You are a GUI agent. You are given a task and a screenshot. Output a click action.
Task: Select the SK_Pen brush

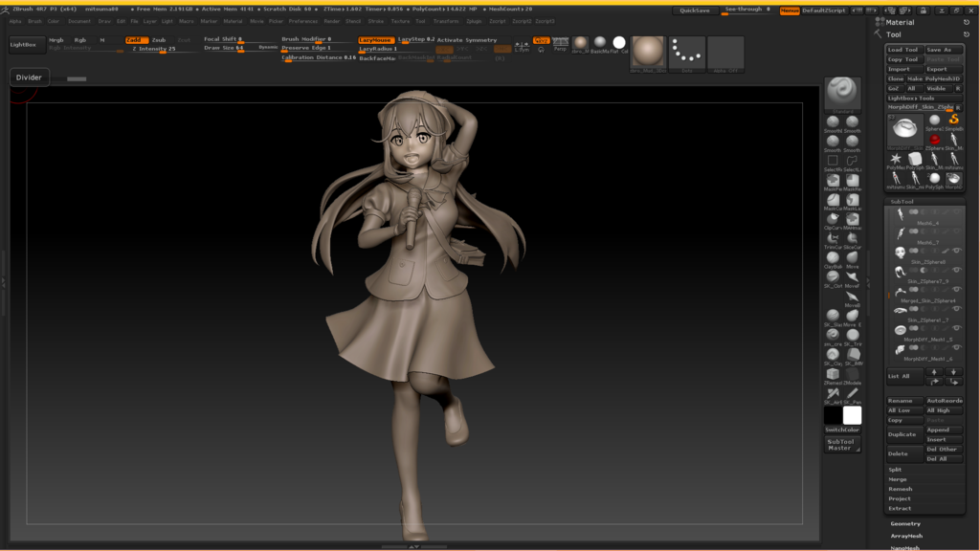pyautogui.click(x=852, y=393)
